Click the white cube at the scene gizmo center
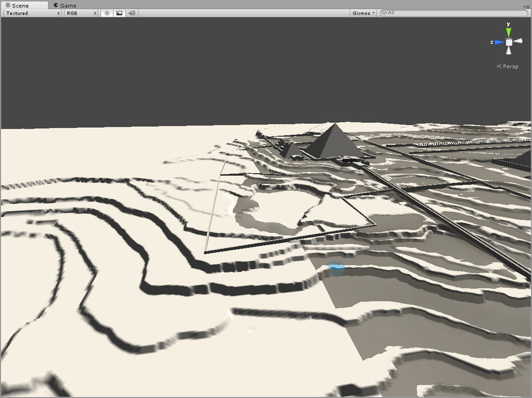This screenshot has width=532, height=398. [x=509, y=43]
